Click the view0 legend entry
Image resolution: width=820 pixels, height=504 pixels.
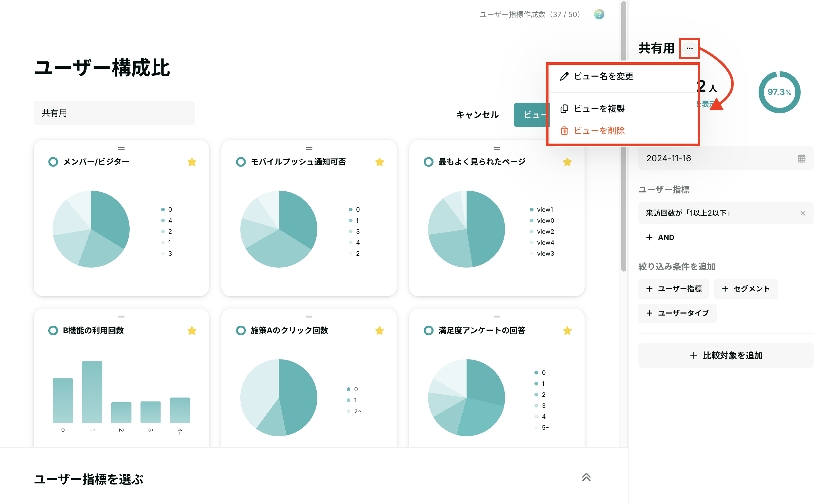pos(541,221)
